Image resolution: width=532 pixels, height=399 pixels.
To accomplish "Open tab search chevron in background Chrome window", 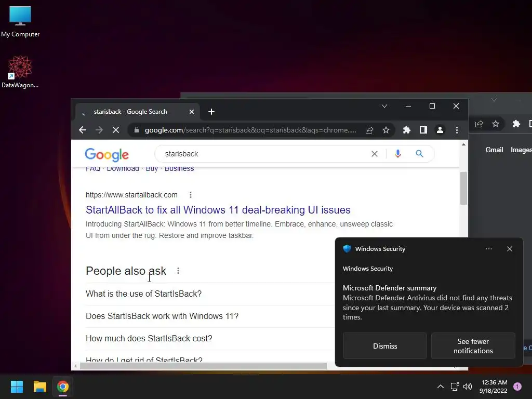I will pyautogui.click(x=494, y=100).
